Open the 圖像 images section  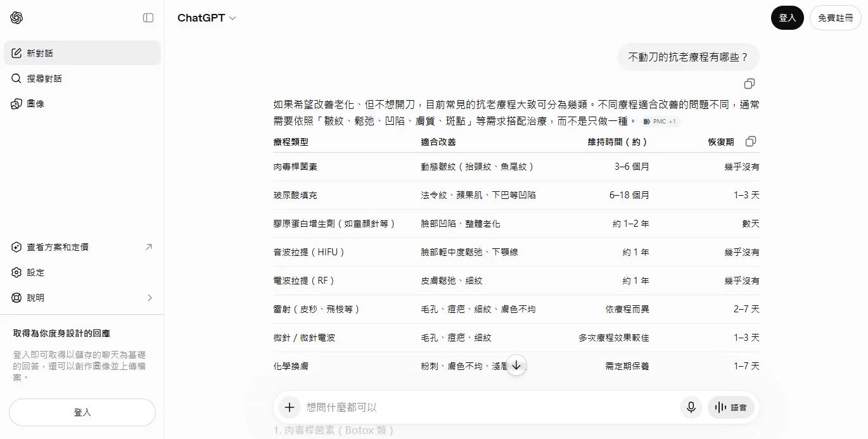click(82, 104)
